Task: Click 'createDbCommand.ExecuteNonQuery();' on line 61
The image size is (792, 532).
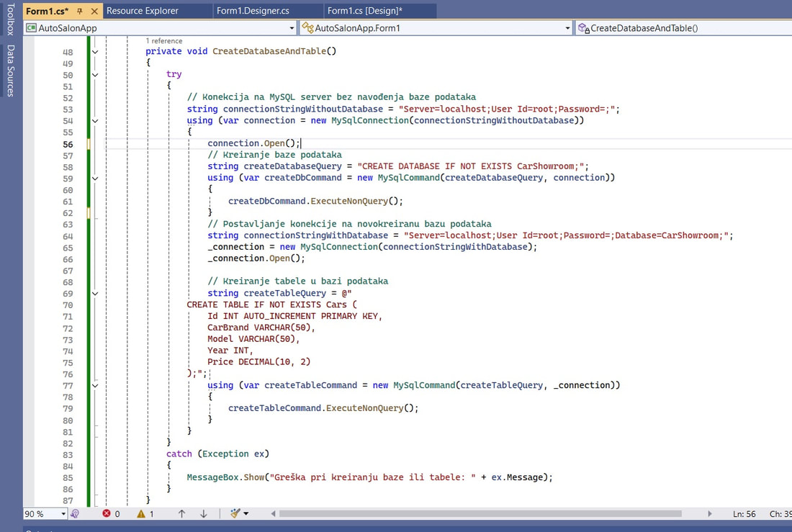Action: click(315, 201)
